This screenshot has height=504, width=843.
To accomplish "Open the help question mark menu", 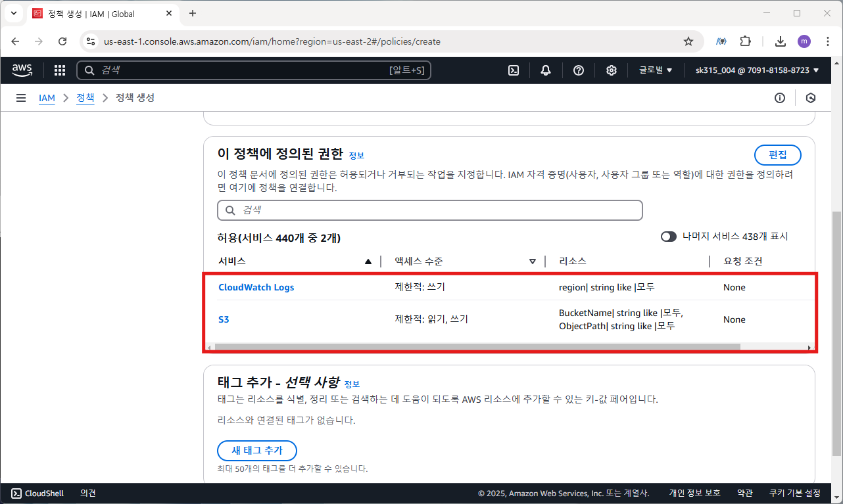I will (x=579, y=70).
